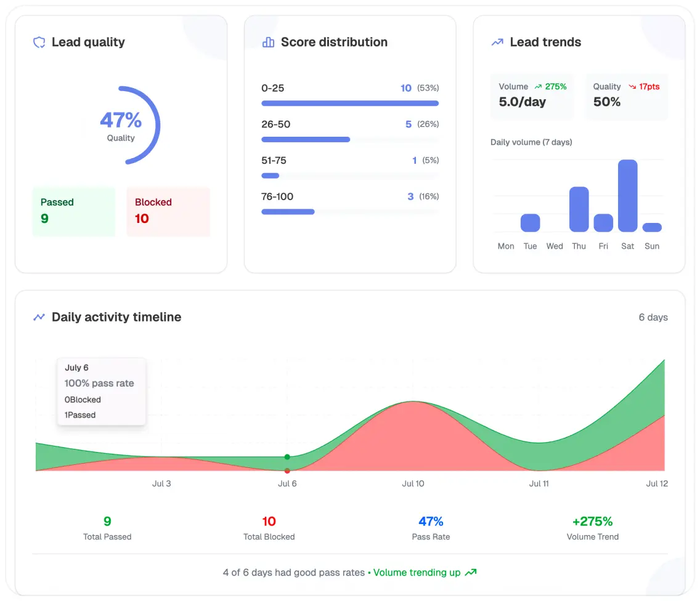
Task: Click the green arrow after Volume trending up
Action: tap(471, 573)
